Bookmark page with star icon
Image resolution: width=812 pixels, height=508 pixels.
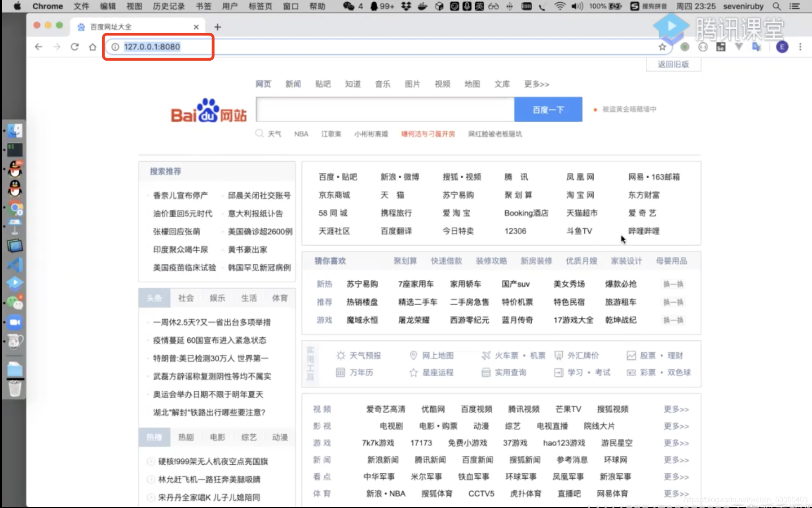pyautogui.click(x=662, y=47)
